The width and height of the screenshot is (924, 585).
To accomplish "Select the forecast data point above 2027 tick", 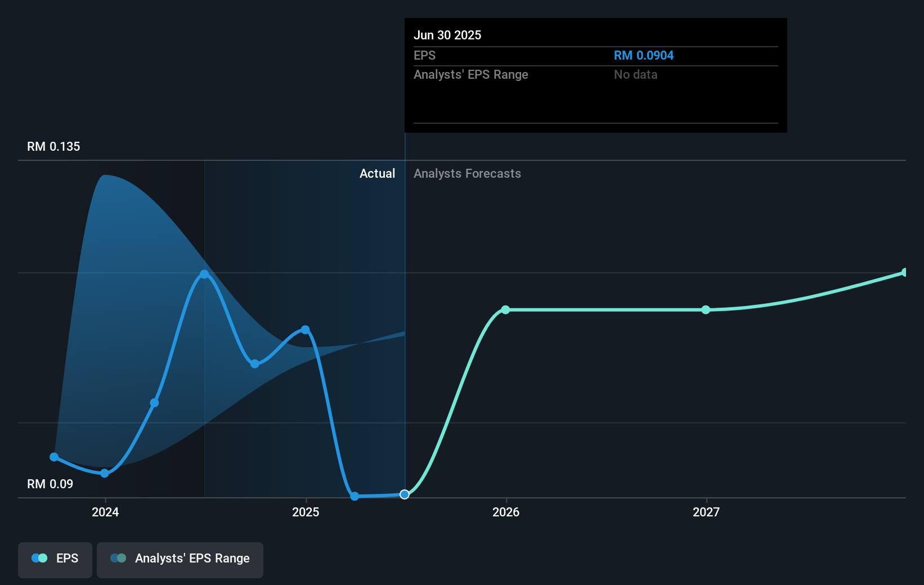I will pos(706,310).
